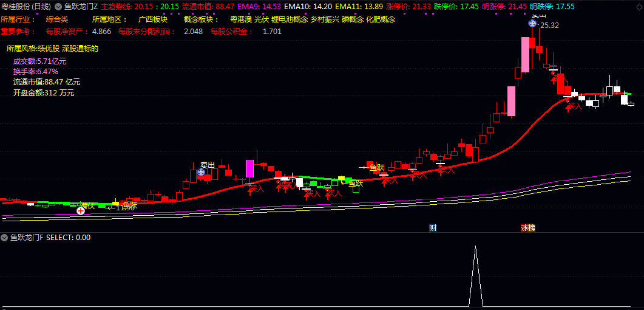Click the 鱼跃龙门Z indicator name

click(81, 7)
